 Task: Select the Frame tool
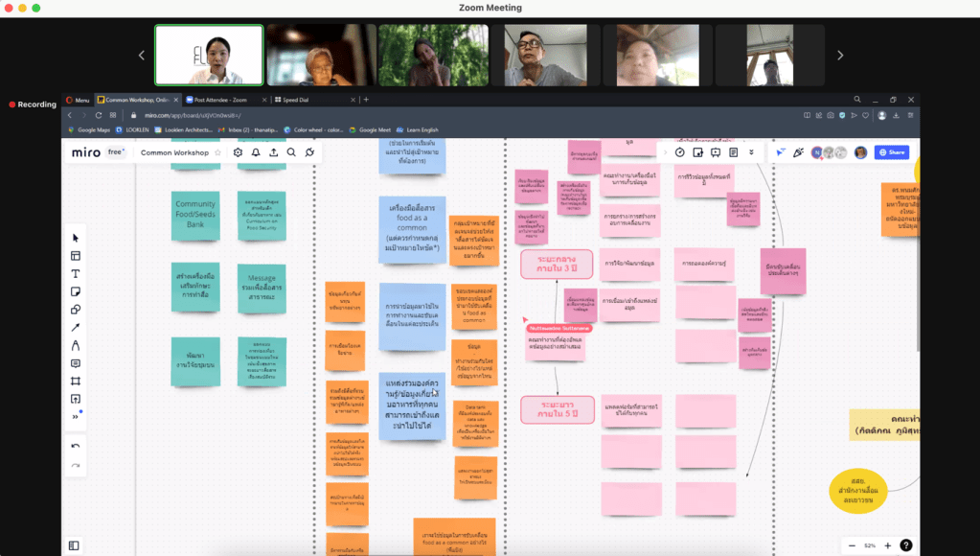[76, 381]
